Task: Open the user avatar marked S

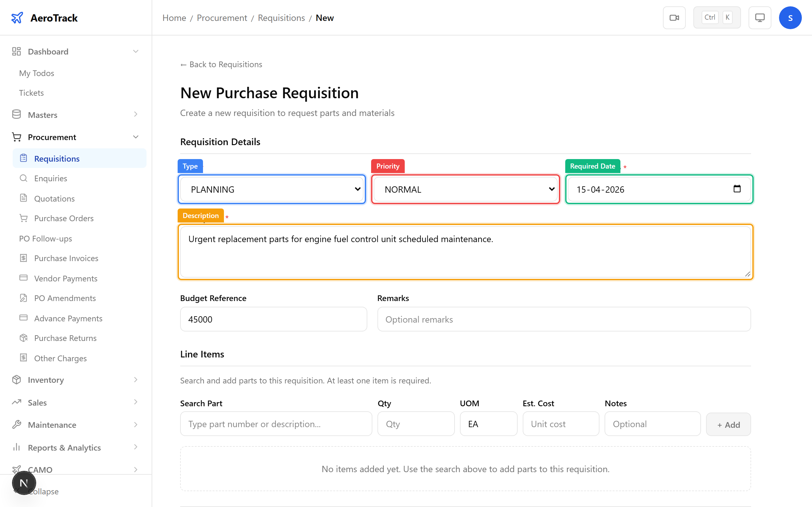Action: tap(790, 17)
